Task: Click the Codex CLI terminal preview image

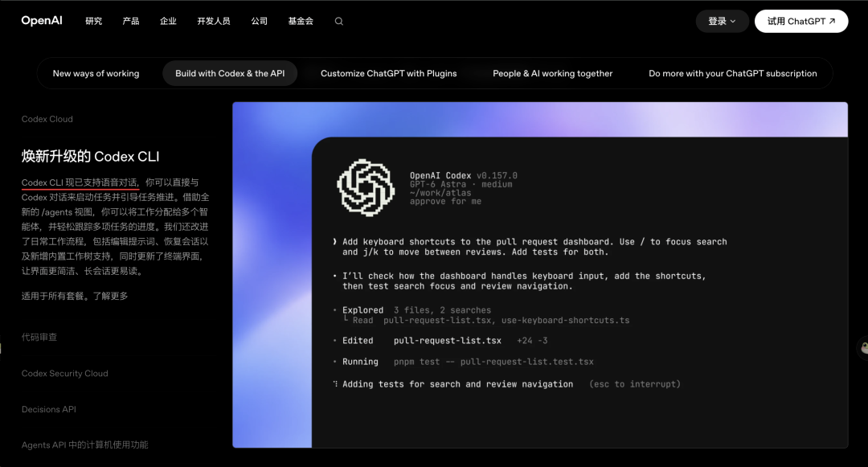Action: point(540,274)
